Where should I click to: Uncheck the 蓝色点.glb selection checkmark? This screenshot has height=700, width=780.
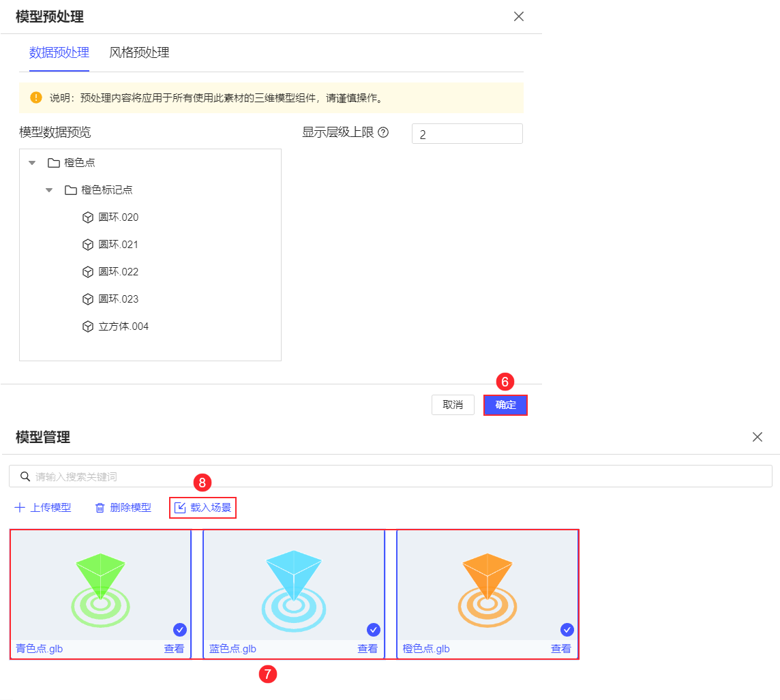tap(374, 630)
